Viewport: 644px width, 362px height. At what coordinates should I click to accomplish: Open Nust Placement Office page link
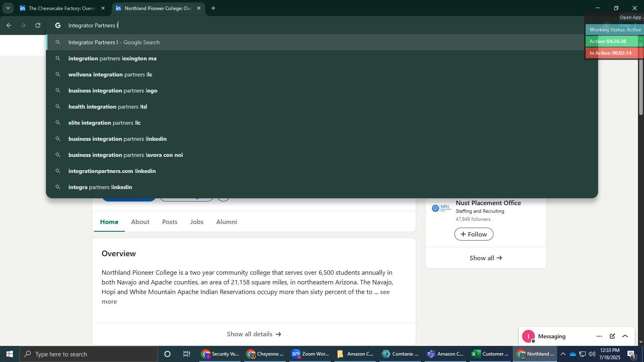pyautogui.click(x=488, y=203)
